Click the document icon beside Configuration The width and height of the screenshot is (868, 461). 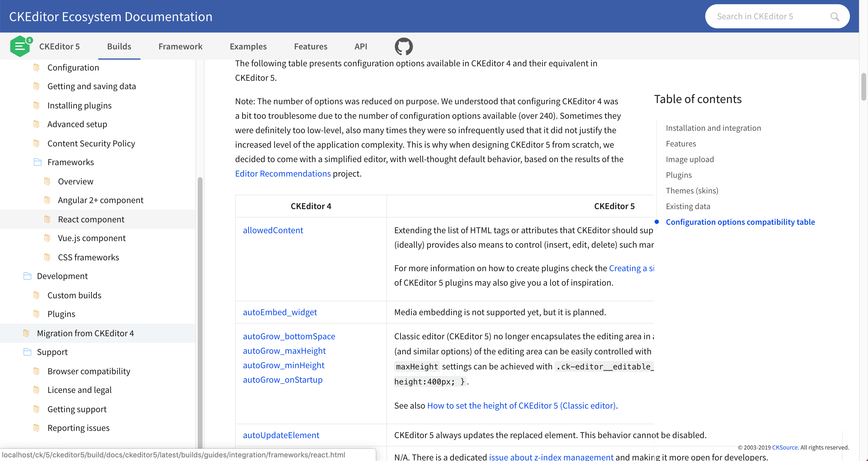36,67
